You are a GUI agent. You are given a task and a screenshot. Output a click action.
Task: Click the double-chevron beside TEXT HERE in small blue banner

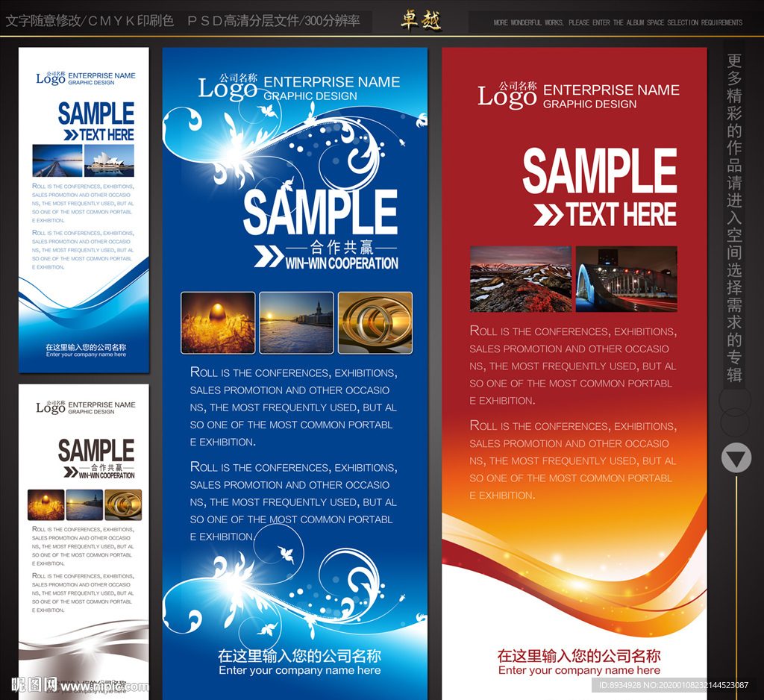point(71,135)
